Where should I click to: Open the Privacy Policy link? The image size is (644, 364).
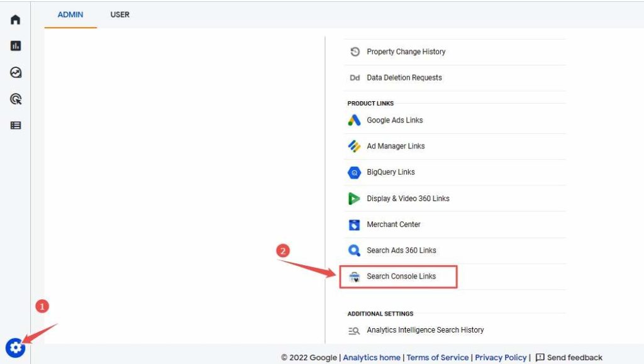[x=501, y=358]
